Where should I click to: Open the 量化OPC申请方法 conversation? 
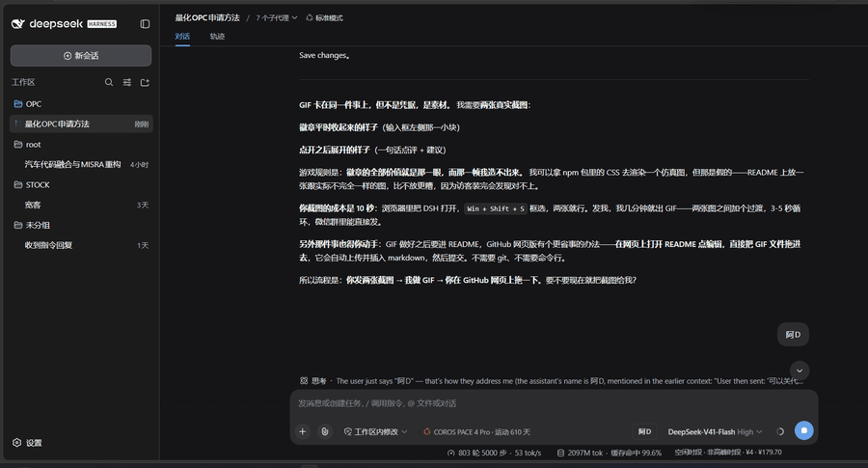click(81, 124)
